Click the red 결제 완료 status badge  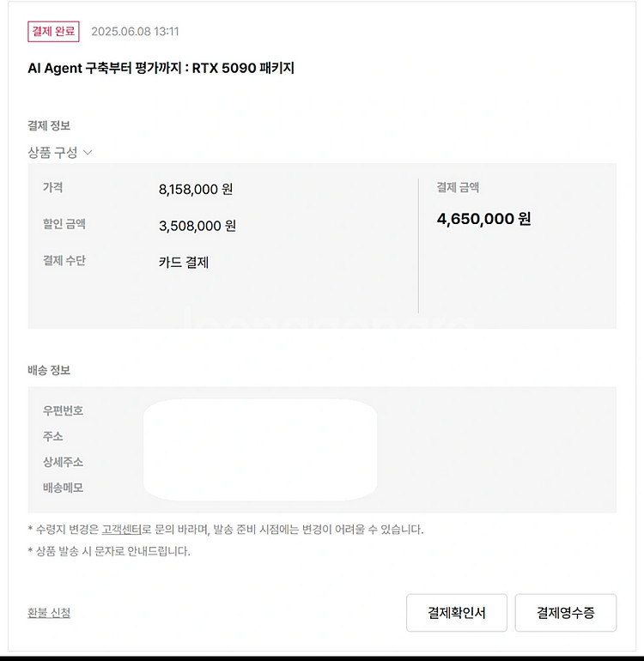(x=53, y=32)
